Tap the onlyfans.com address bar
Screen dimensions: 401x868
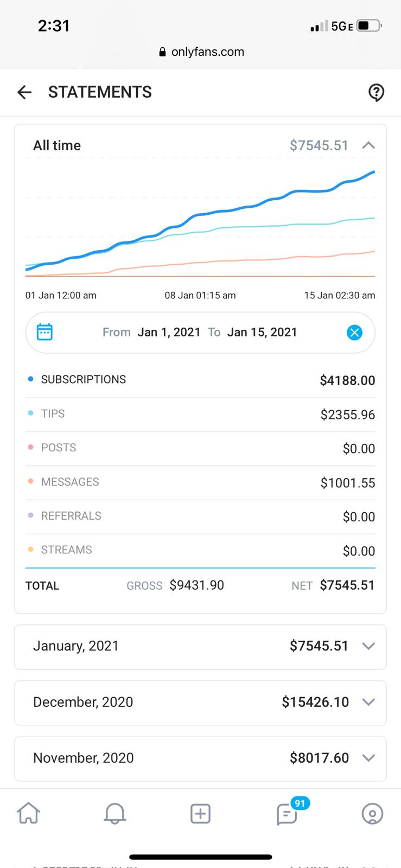[x=201, y=52]
